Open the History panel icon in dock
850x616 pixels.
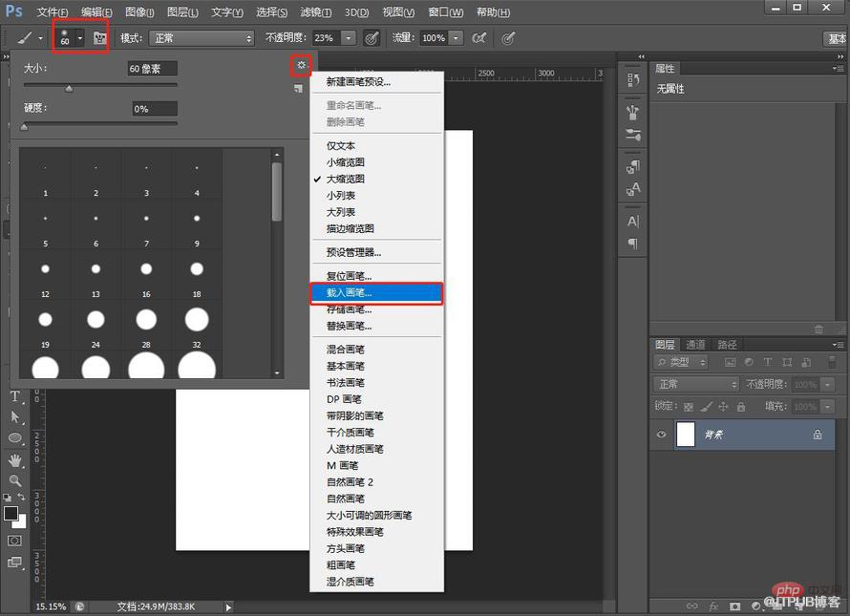click(632, 80)
